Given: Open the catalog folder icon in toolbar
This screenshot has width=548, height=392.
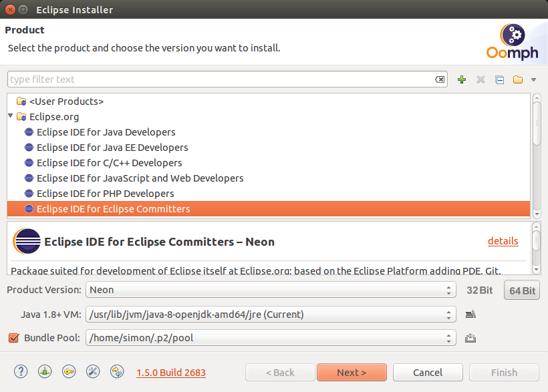Looking at the screenshot, I should coord(518,79).
